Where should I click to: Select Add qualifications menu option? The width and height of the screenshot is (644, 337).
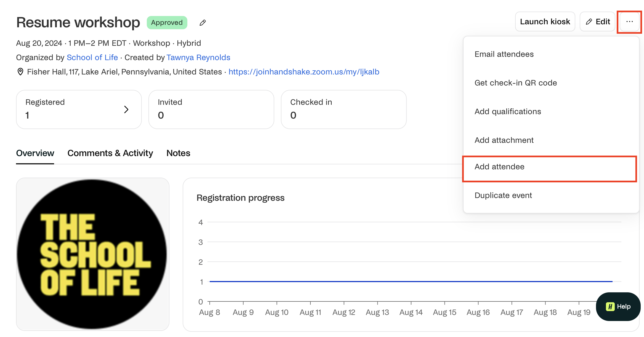pos(551,111)
